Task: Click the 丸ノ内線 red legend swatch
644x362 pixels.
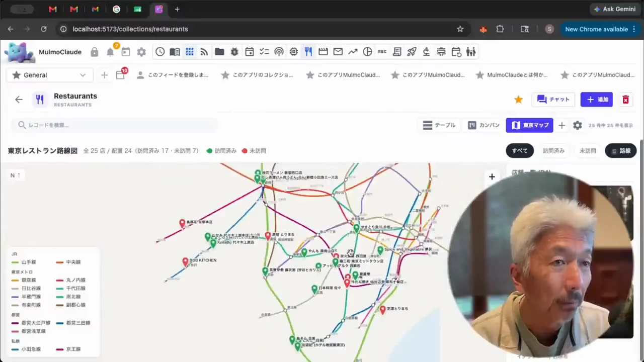Action: coord(60,281)
